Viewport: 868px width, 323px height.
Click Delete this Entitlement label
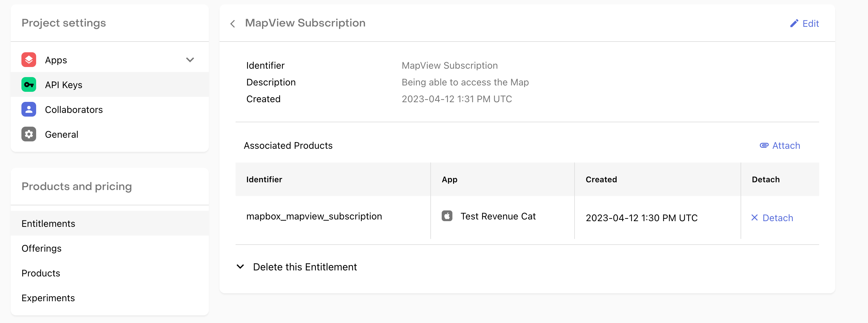305,267
